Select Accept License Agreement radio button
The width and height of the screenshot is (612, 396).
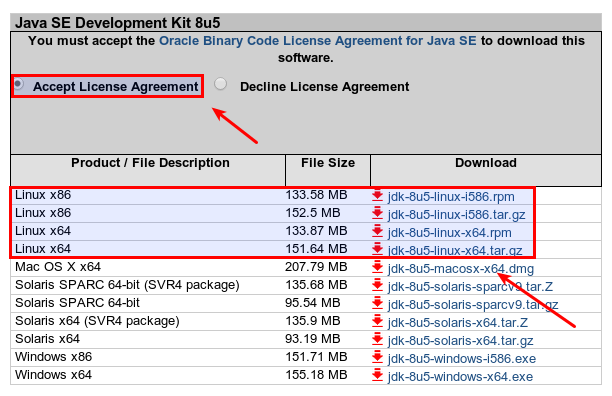click(18, 84)
